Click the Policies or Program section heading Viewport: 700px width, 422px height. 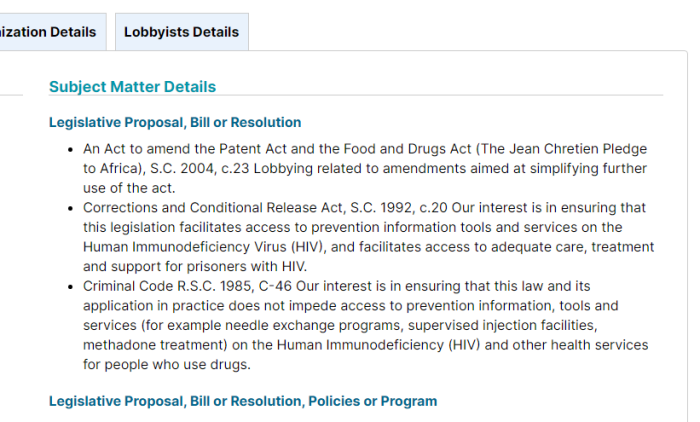243,401
